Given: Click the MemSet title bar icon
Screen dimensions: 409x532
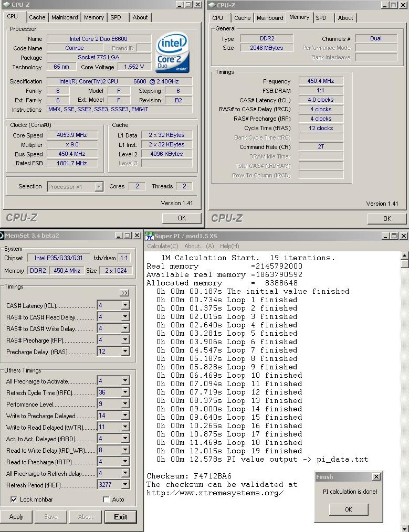Looking at the screenshot, I should (2, 236).
